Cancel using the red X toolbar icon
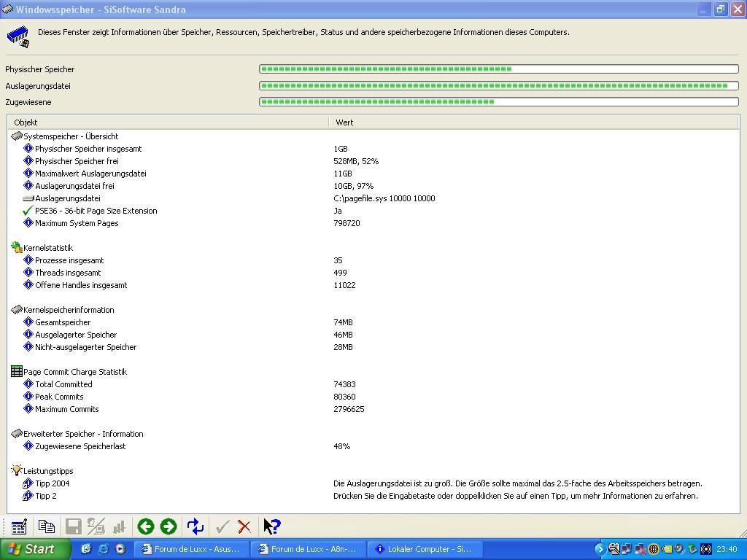 [x=244, y=526]
